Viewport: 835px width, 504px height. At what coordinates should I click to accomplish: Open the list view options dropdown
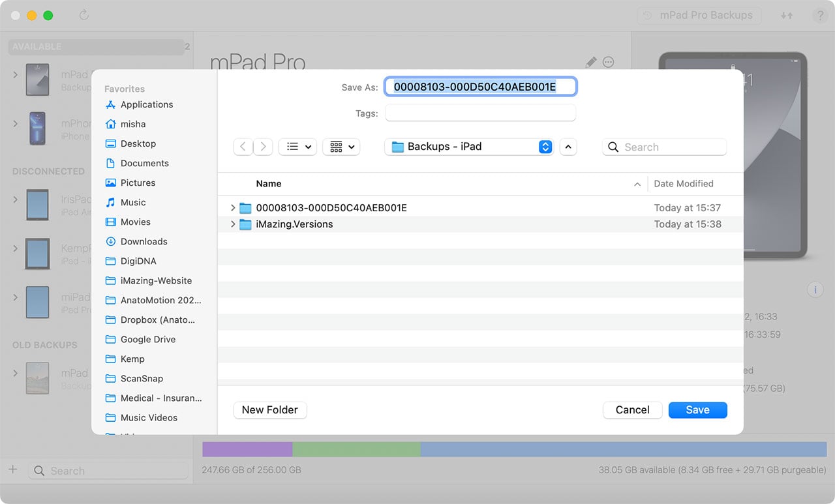coord(297,147)
